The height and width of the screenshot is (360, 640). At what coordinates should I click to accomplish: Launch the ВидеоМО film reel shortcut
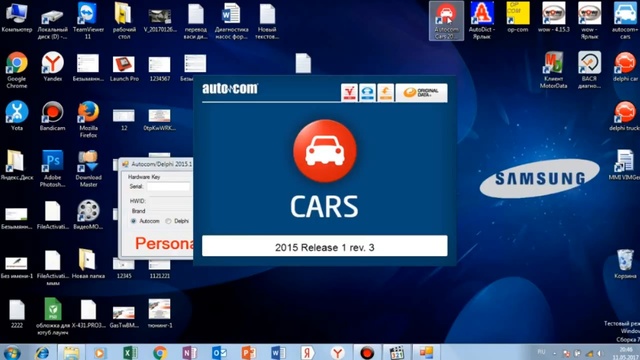pos(88,215)
